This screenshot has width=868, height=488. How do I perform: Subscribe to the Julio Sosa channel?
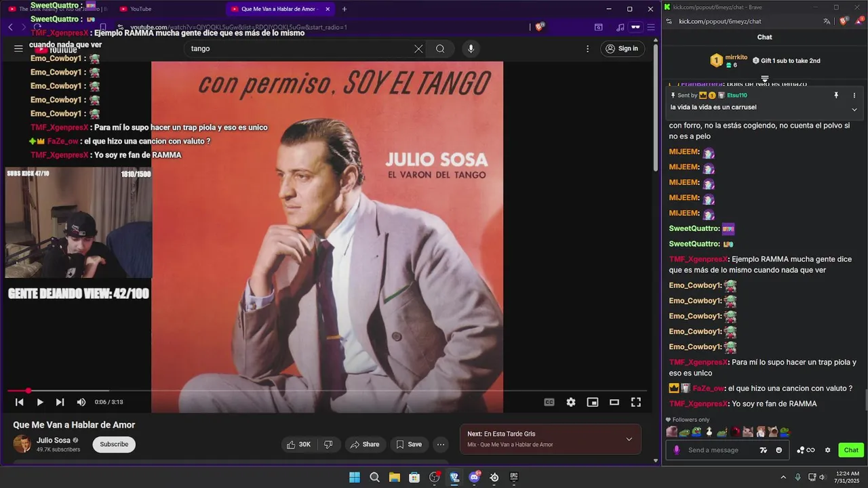coord(114,445)
